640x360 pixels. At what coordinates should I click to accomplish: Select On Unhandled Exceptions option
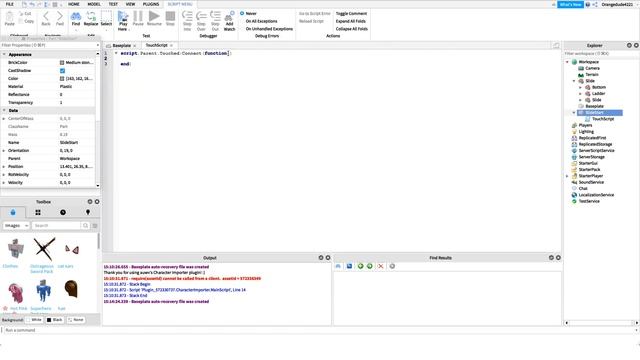269,29
